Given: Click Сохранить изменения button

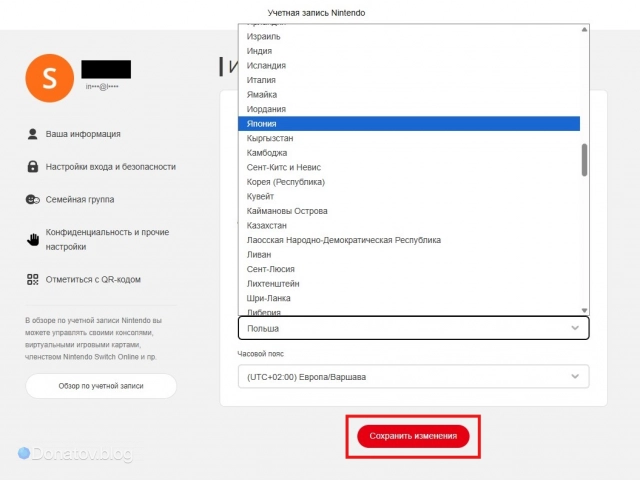Looking at the screenshot, I should pos(413,436).
